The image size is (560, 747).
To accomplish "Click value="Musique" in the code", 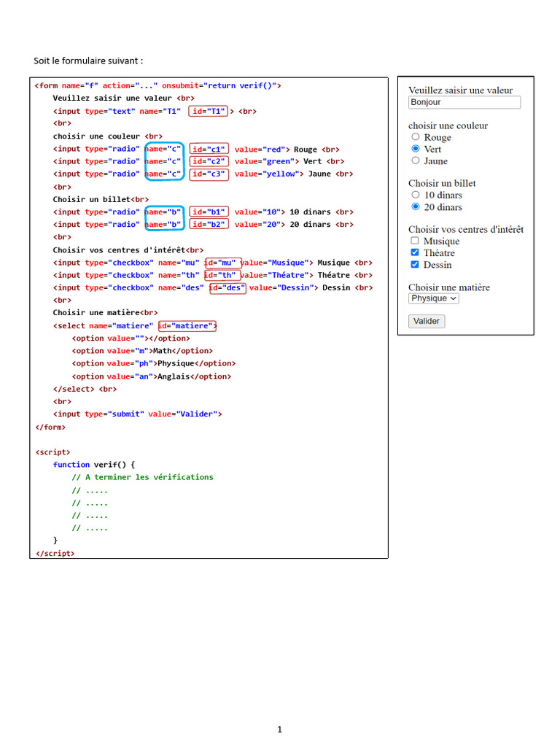I will 276,263.
